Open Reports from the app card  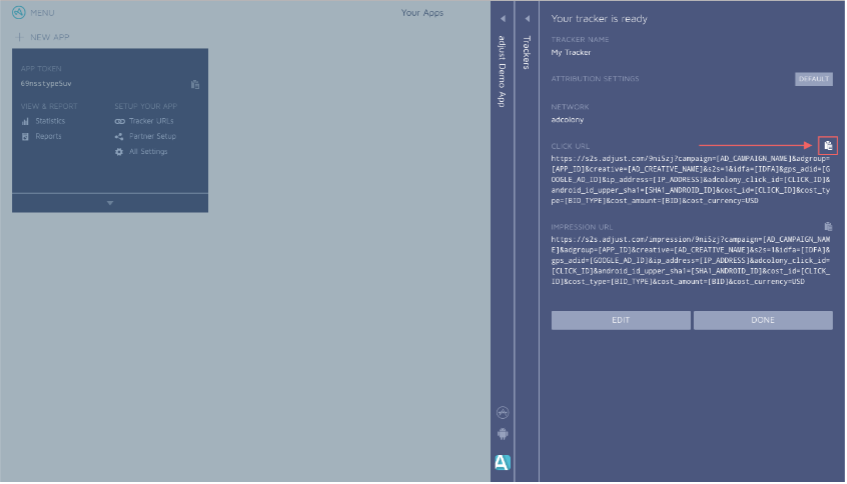[47, 136]
